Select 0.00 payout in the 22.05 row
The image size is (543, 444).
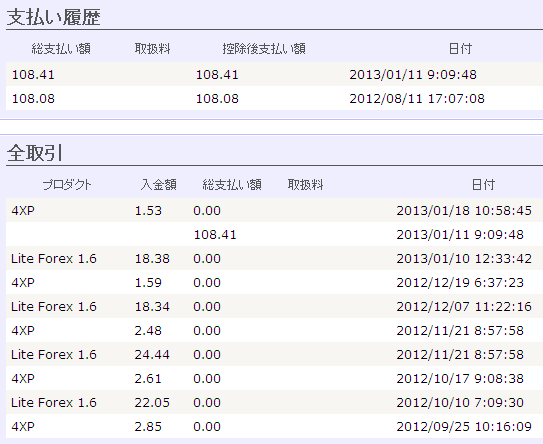[207, 402]
